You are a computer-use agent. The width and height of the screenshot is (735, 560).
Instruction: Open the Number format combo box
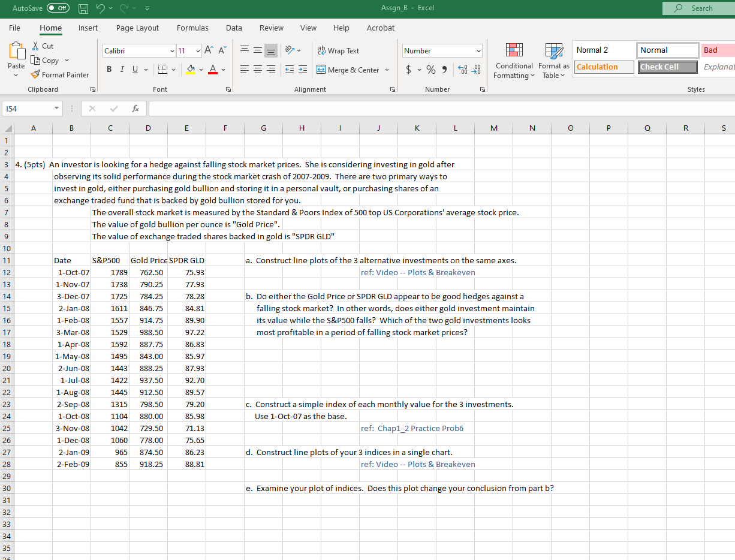(x=443, y=51)
